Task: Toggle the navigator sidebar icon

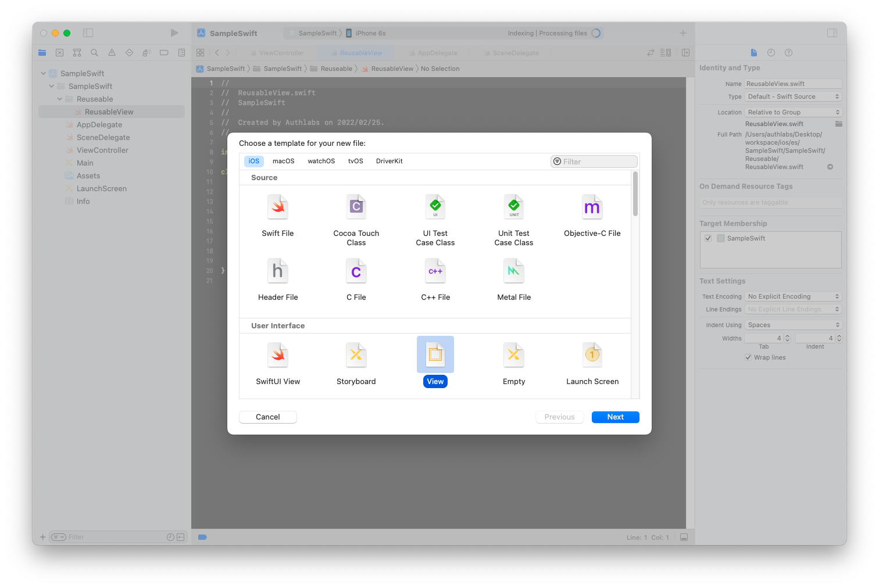Action: point(88,33)
